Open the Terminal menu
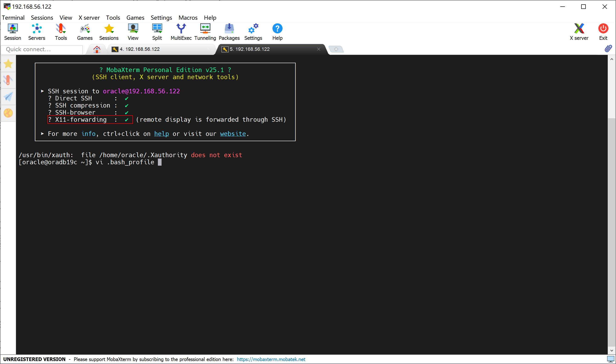 (x=13, y=18)
